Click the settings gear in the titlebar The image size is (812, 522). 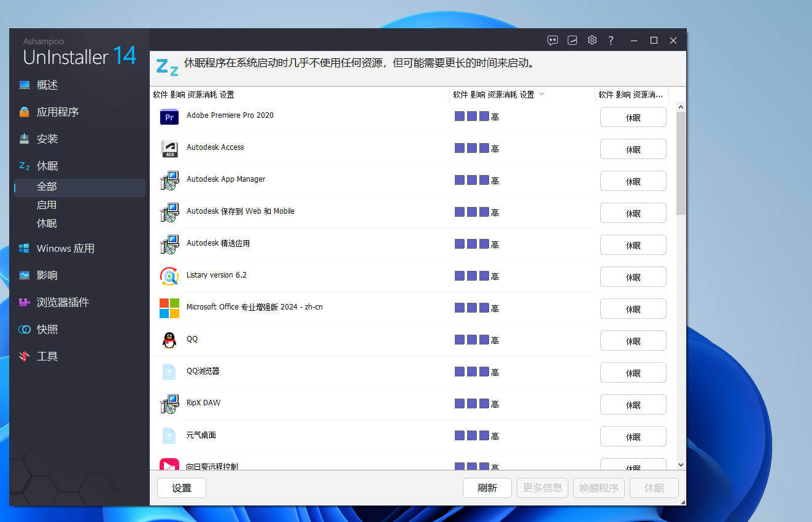[x=592, y=40]
